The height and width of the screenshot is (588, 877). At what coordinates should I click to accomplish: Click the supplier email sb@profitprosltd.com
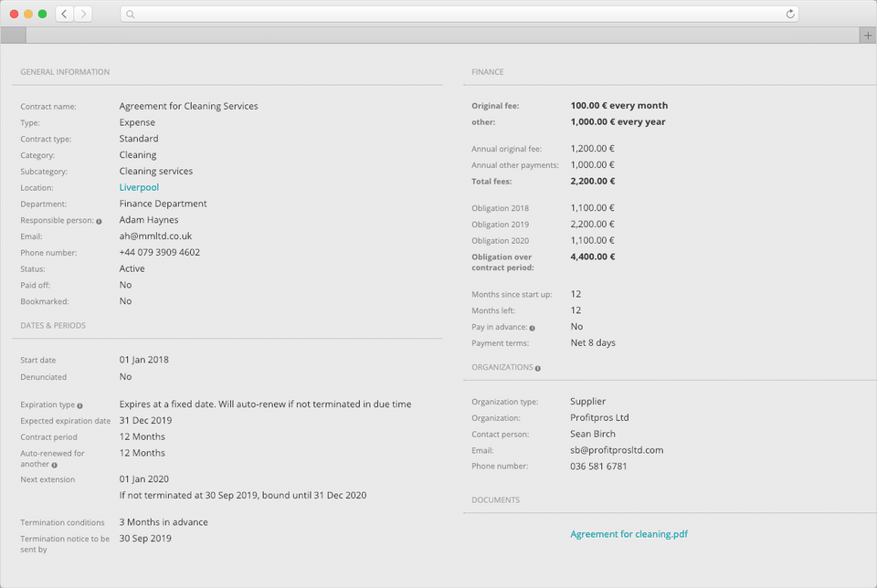click(617, 450)
